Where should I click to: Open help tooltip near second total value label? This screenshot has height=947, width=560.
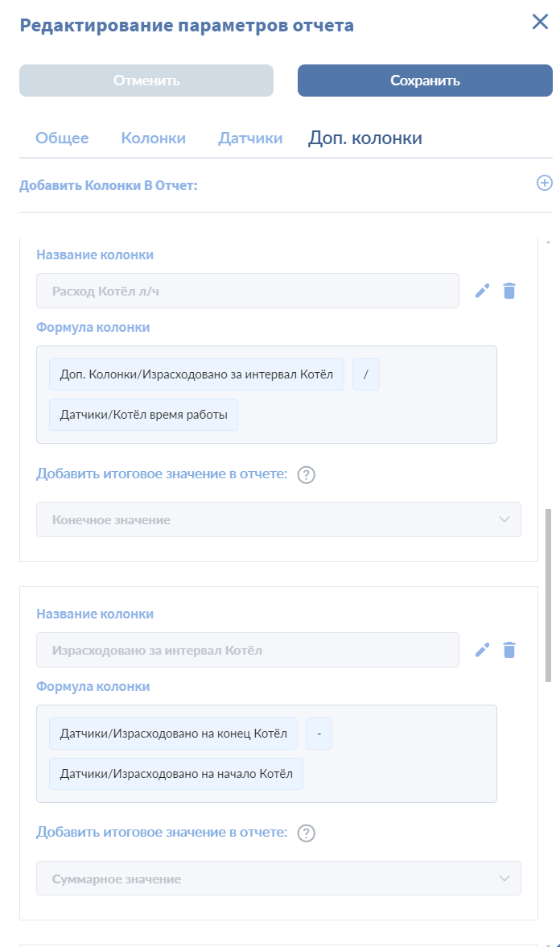(306, 833)
